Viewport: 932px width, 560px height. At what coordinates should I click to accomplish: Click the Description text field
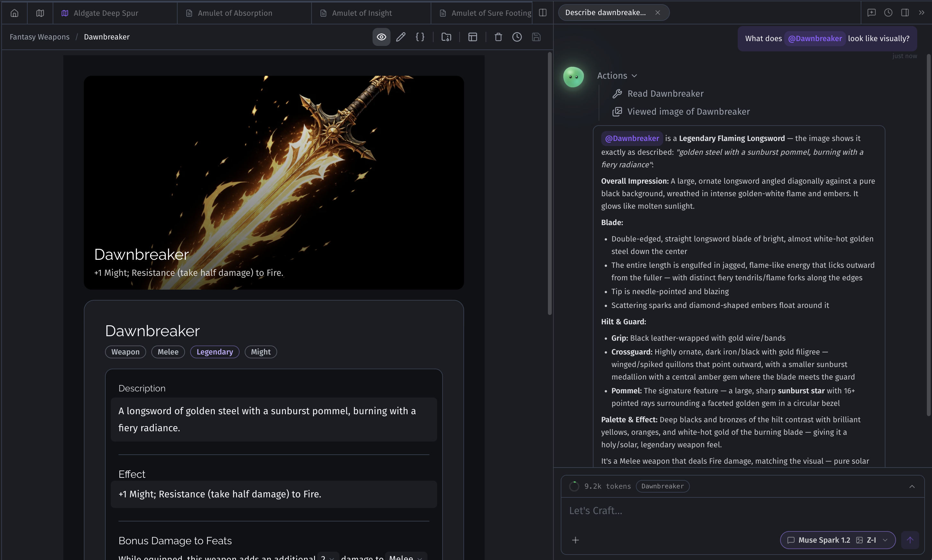tap(274, 419)
